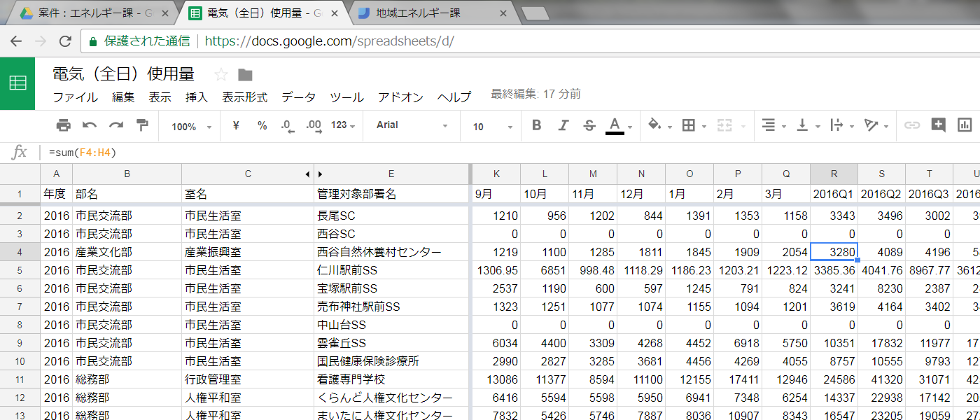The height and width of the screenshot is (420, 980).
Task: Open the 123 number format dropdown
Action: coord(342,125)
